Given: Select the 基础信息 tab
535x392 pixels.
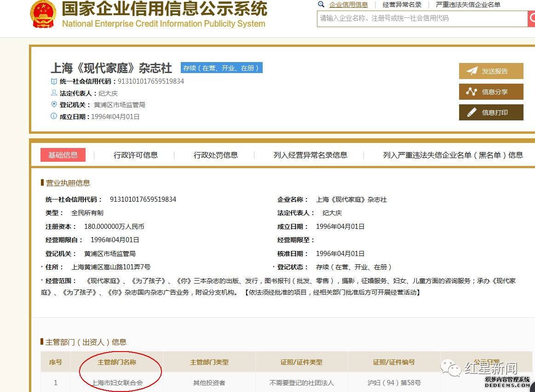Looking at the screenshot, I should coord(63,155).
